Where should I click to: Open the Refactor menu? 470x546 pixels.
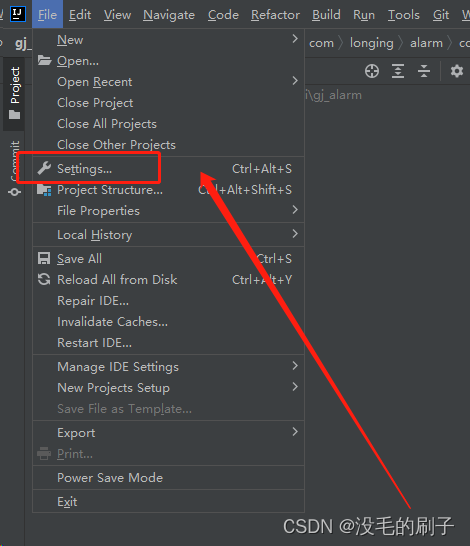[x=275, y=15]
